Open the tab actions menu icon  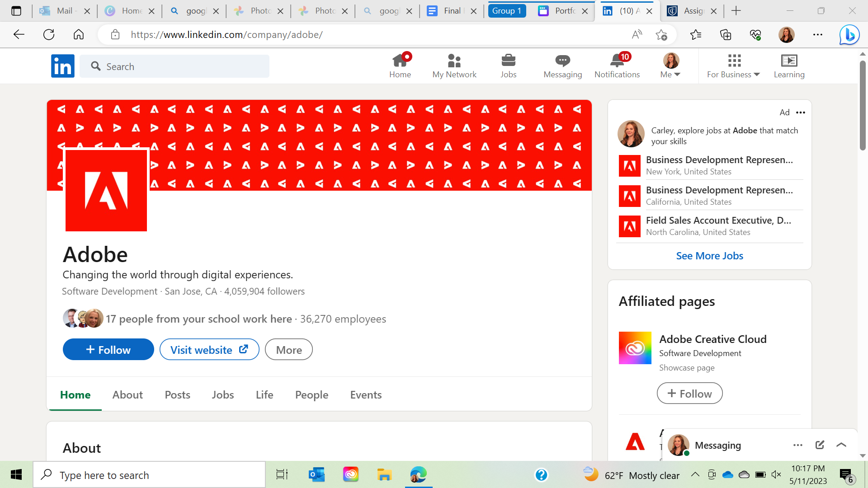click(16, 11)
